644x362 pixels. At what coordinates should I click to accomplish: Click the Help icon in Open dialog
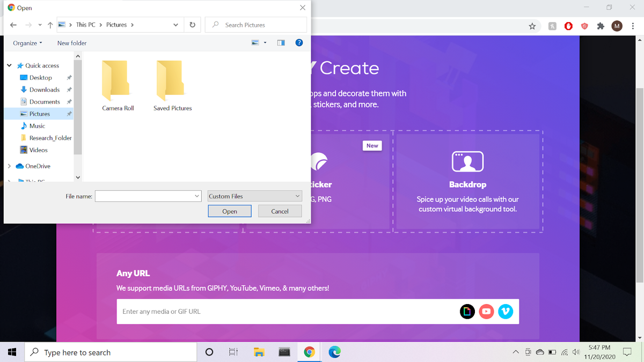pyautogui.click(x=299, y=42)
